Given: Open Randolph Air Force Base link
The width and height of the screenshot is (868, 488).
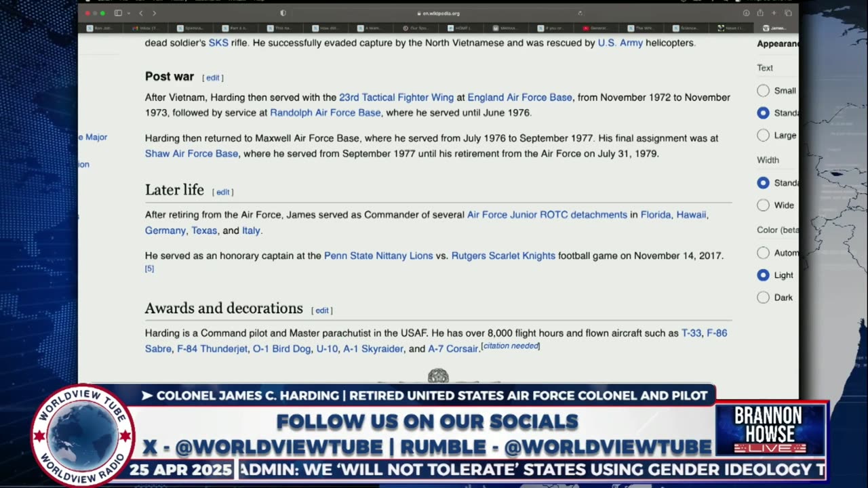Looking at the screenshot, I should pos(325,113).
